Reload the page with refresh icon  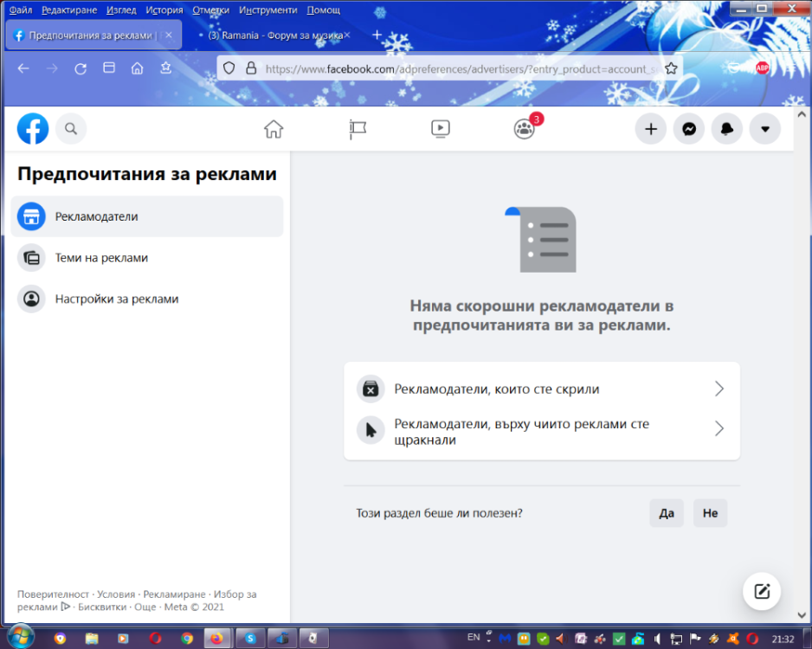point(81,68)
